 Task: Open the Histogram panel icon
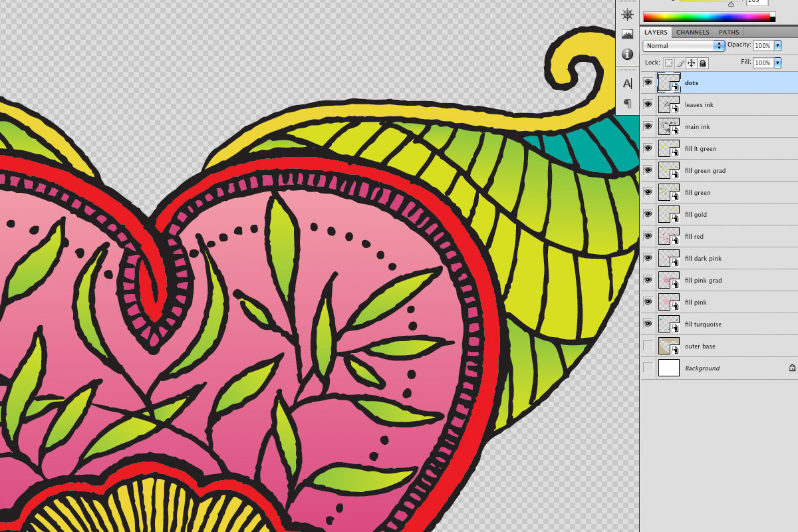[x=627, y=34]
